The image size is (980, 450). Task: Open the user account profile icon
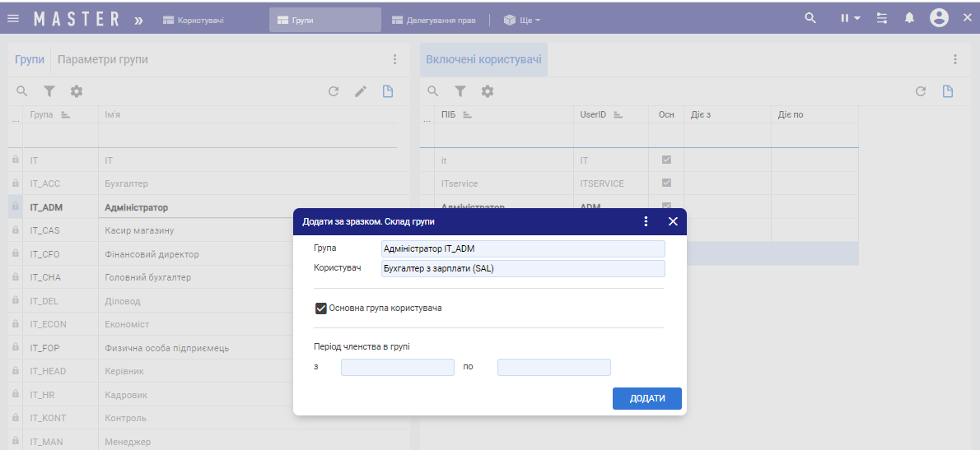coord(939,18)
